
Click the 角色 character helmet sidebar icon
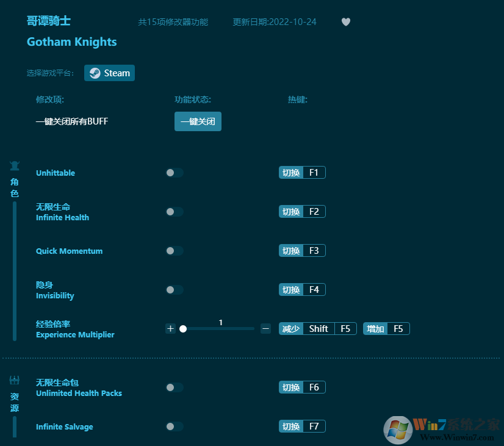click(13, 165)
